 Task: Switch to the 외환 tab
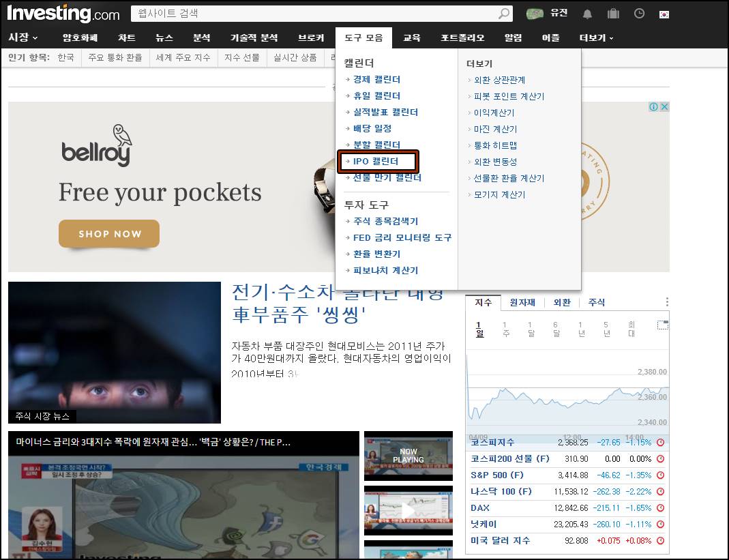[562, 302]
